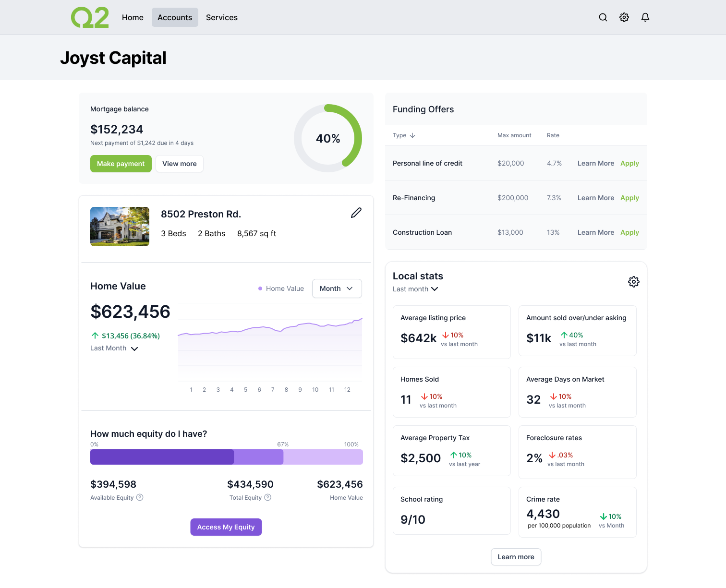Image resolution: width=726 pixels, height=588 pixels.
Task: Click Learn more in Local stats
Action: point(516,557)
